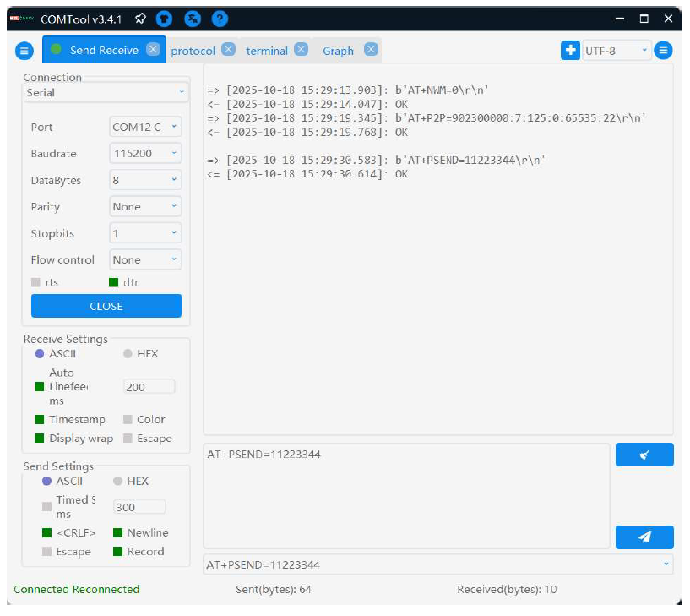Click the CLOSE connection button
Screen dimensions: 690x616
coord(106,306)
